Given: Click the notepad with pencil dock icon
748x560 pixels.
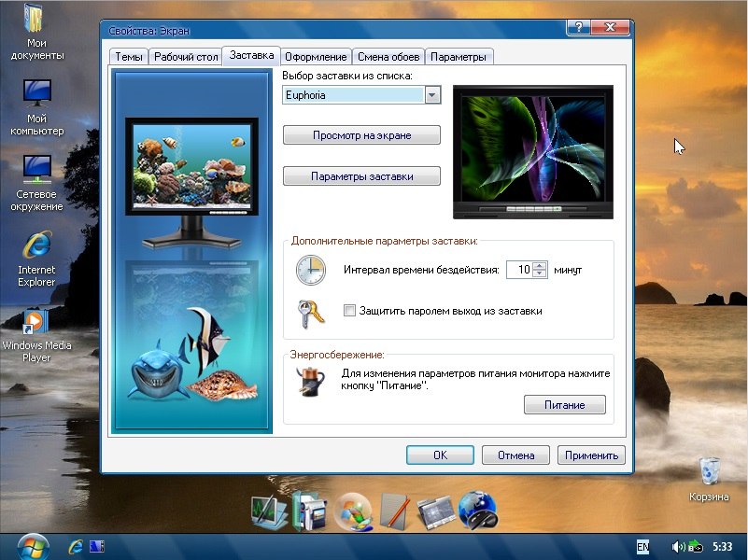Looking at the screenshot, I should pyautogui.click(x=394, y=510).
